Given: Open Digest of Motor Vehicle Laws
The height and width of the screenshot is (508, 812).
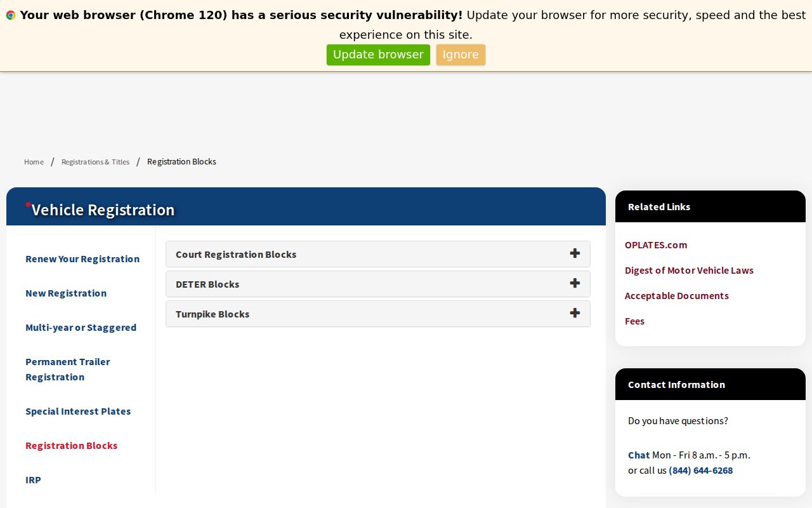Looking at the screenshot, I should (x=689, y=271).
